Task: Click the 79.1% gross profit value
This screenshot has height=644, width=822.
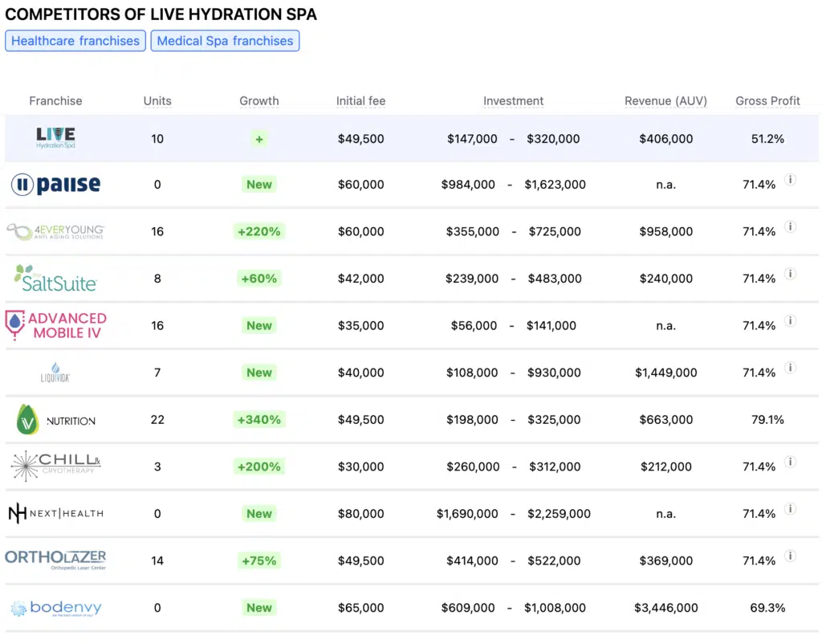Action: [767, 419]
